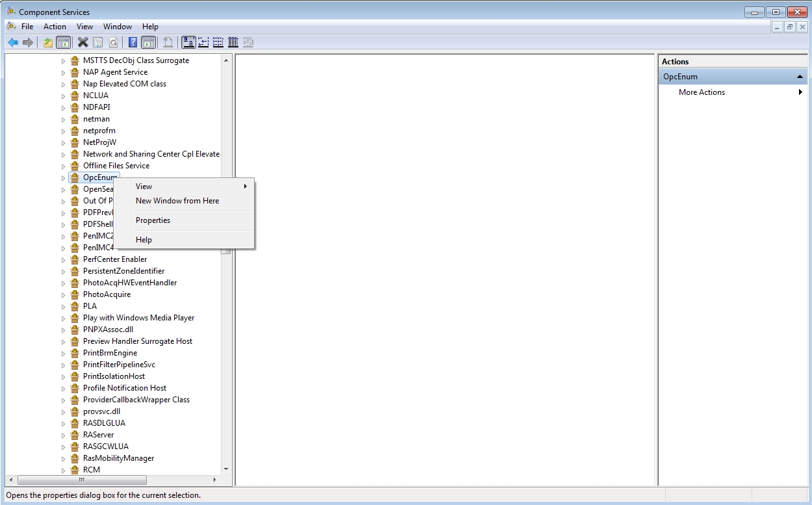Toggle List view mode in the toolbar
This screenshot has height=505, width=812.
point(218,42)
